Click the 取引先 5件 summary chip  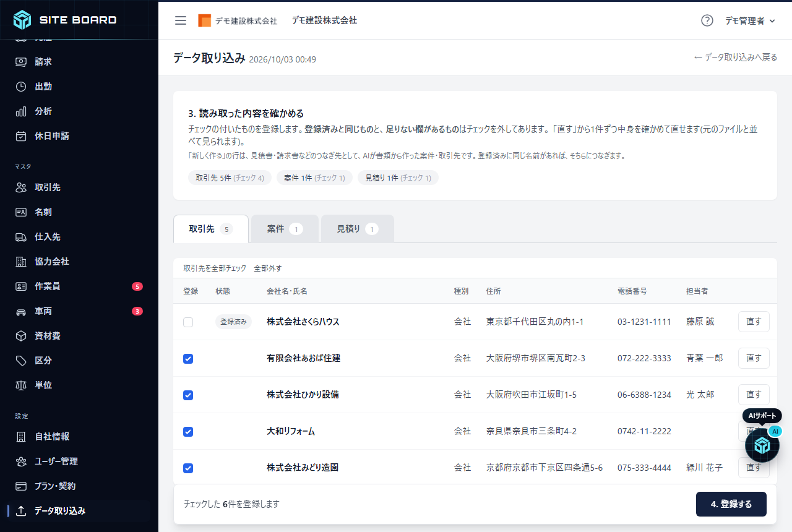pos(230,178)
